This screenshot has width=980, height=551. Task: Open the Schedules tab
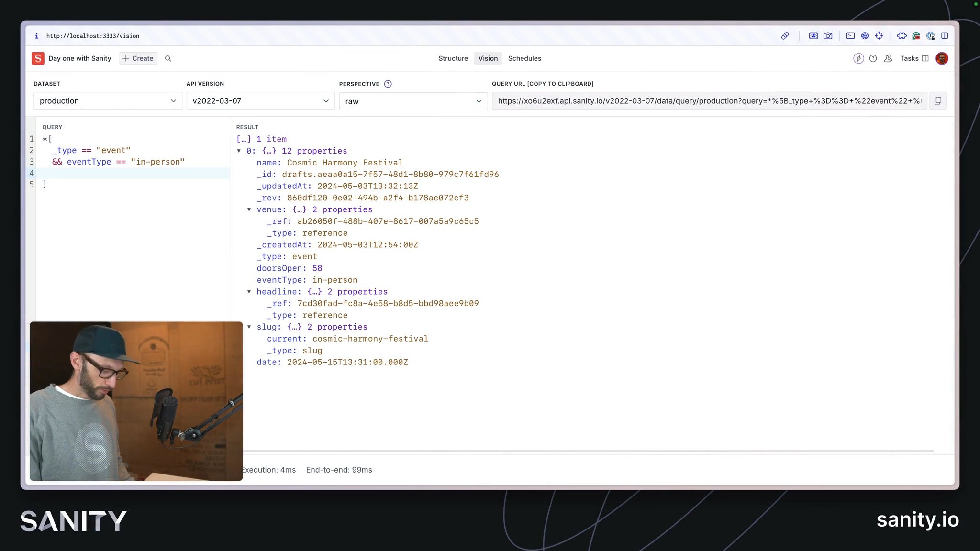(x=524, y=58)
